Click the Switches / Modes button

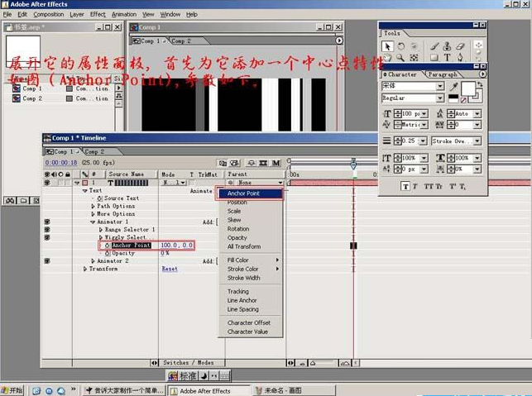187,362
